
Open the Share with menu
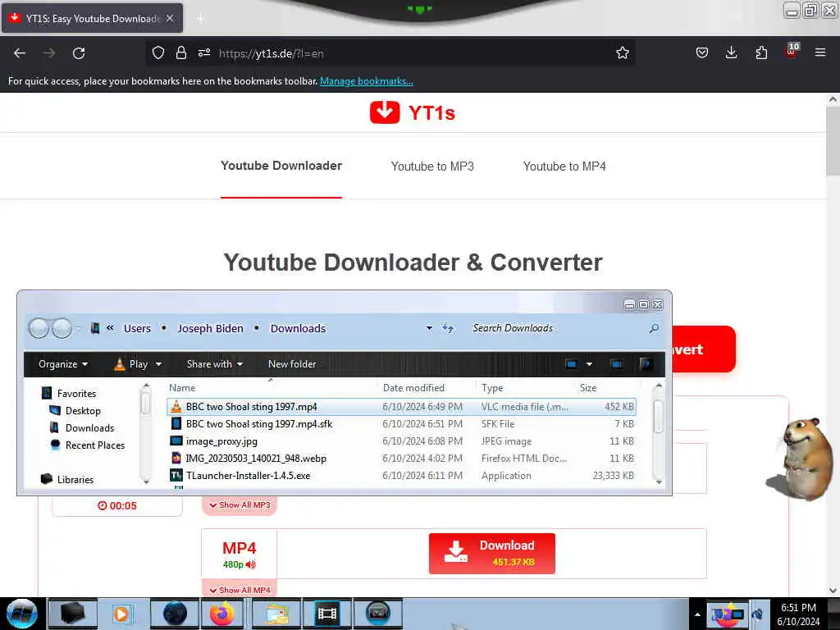[x=214, y=363]
